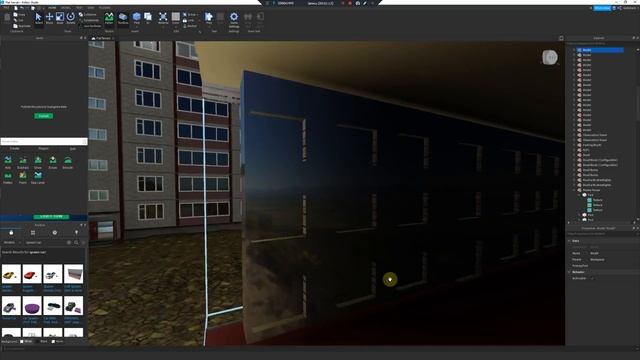Viewport: 640px width, 360px height.
Task: Group the selected objects
Action: pos(191,15)
